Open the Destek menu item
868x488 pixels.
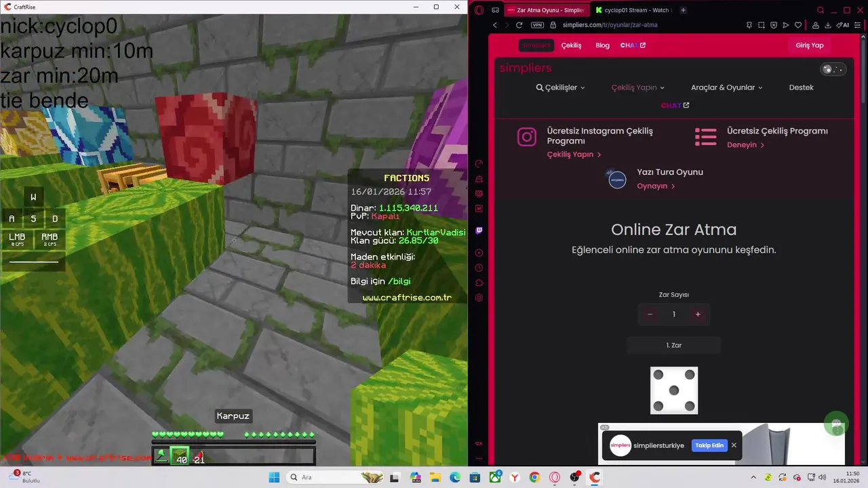(801, 87)
